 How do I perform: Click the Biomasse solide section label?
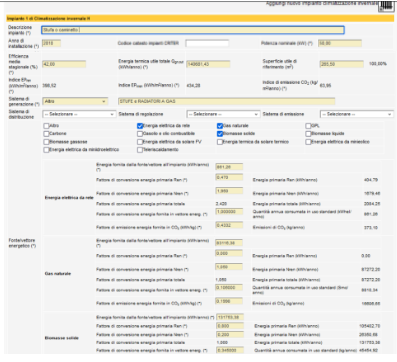pos(62,338)
